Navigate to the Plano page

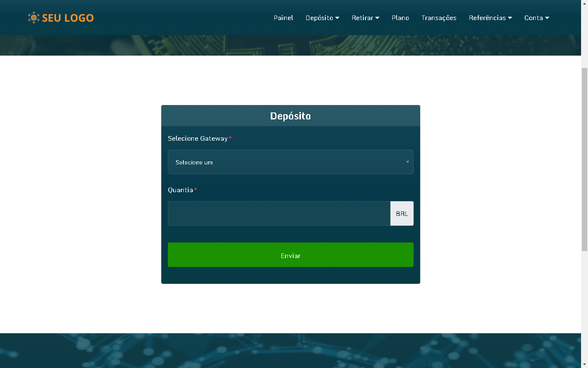pyautogui.click(x=400, y=18)
